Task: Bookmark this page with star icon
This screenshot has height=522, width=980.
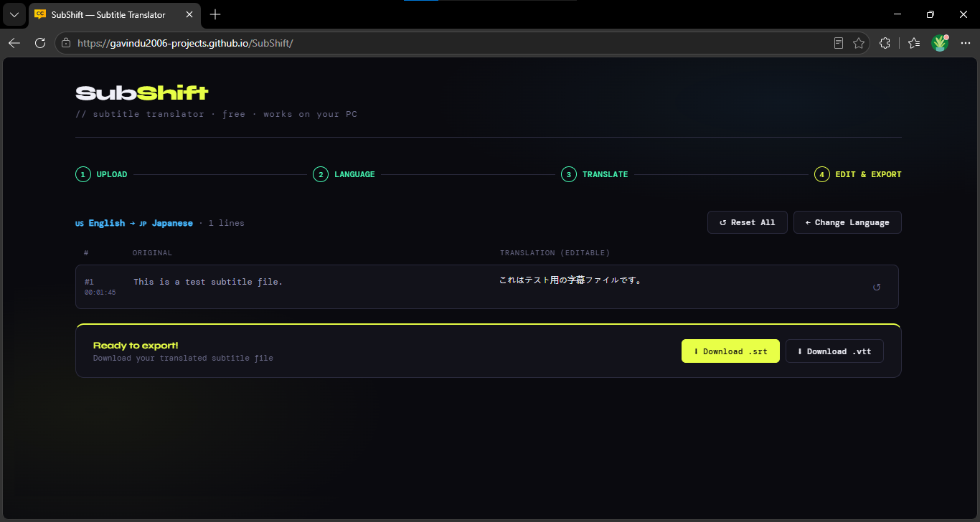Action: click(x=858, y=43)
